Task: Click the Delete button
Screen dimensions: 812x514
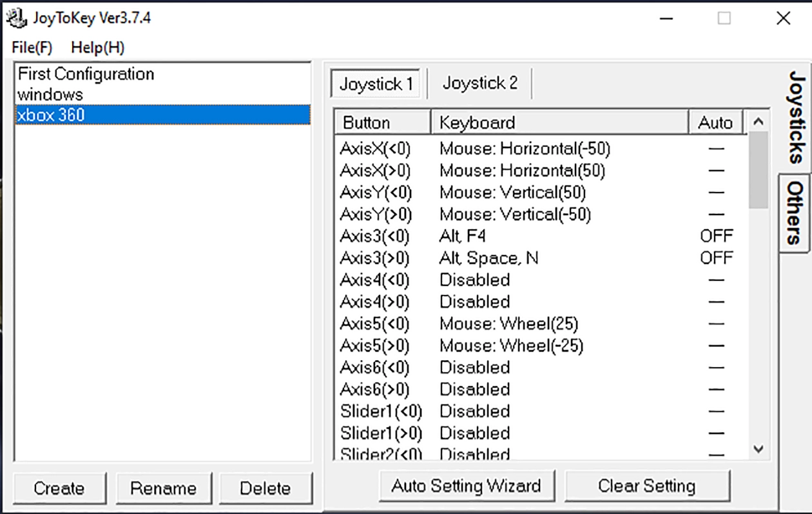Action: point(265,488)
